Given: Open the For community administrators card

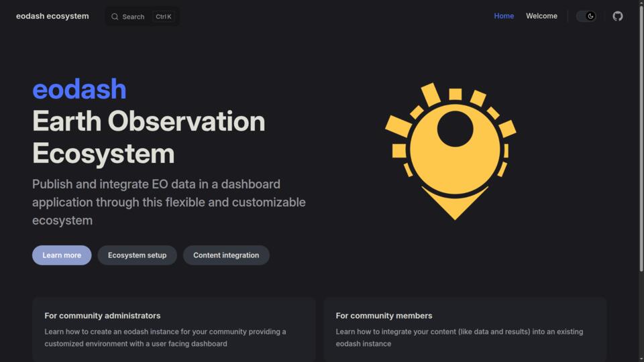Looking at the screenshot, I should (x=174, y=330).
